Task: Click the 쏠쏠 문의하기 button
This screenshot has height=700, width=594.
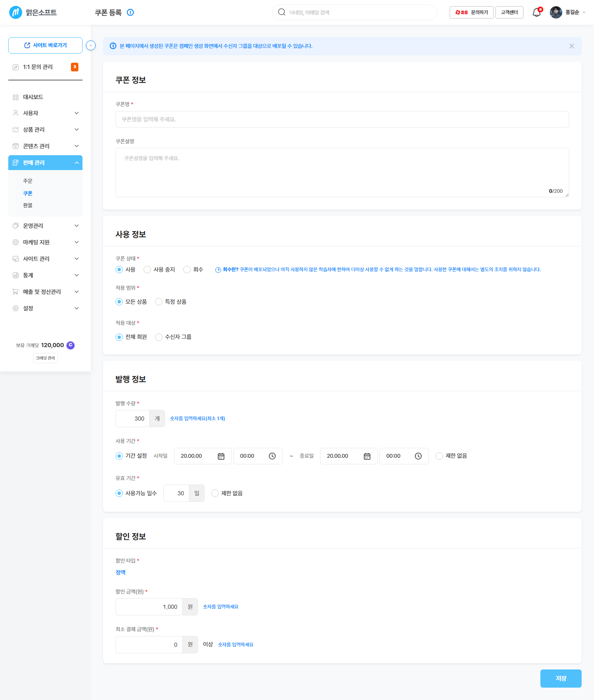Action: coord(471,12)
